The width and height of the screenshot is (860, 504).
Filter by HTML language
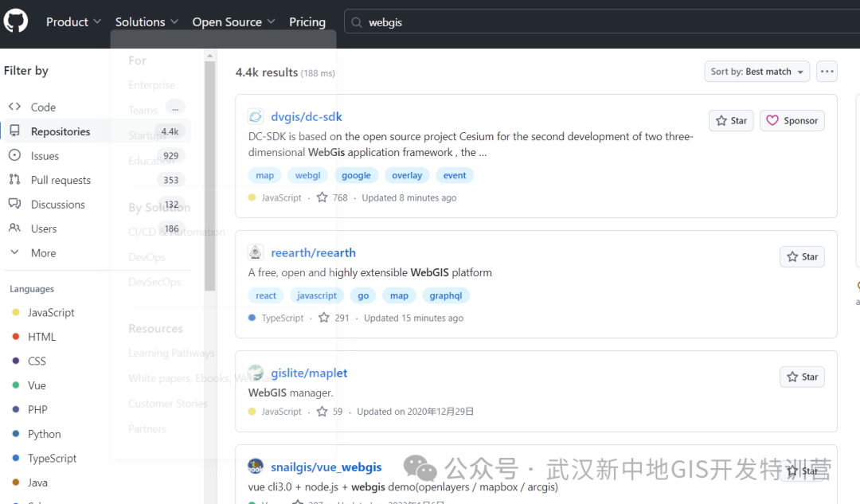(x=41, y=336)
